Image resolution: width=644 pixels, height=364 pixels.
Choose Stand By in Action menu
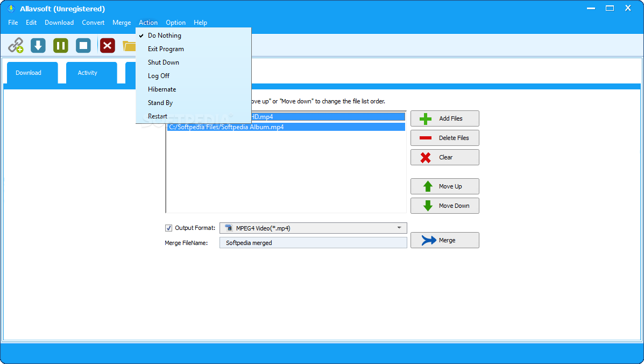click(194, 103)
